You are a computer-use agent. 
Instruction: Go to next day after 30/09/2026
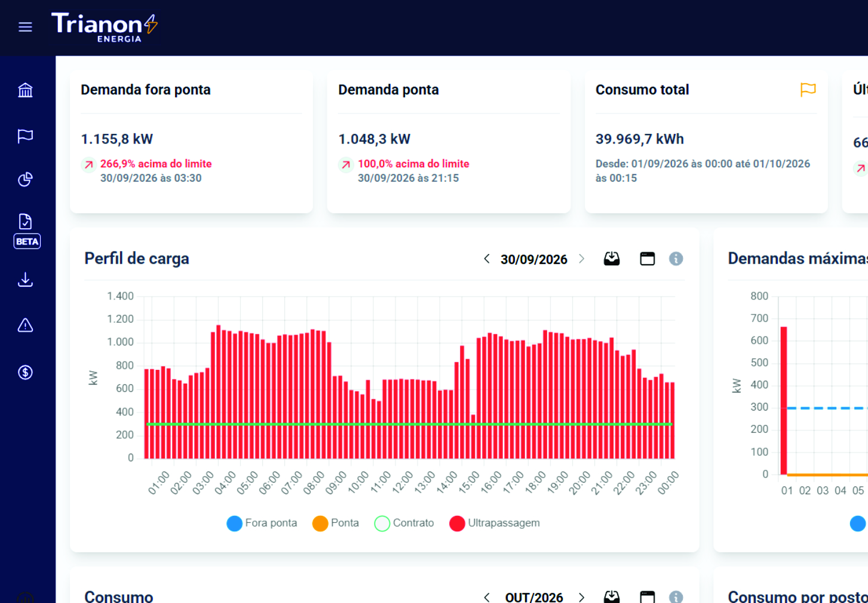tap(581, 259)
